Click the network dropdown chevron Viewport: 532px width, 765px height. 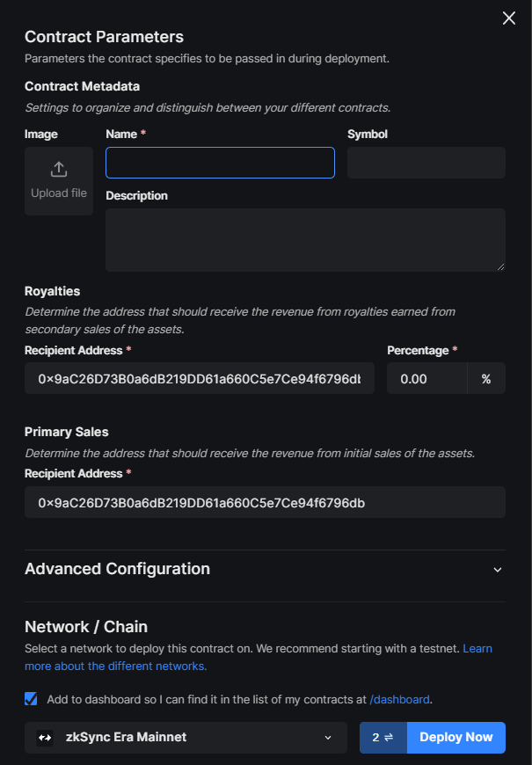click(x=328, y=738)
